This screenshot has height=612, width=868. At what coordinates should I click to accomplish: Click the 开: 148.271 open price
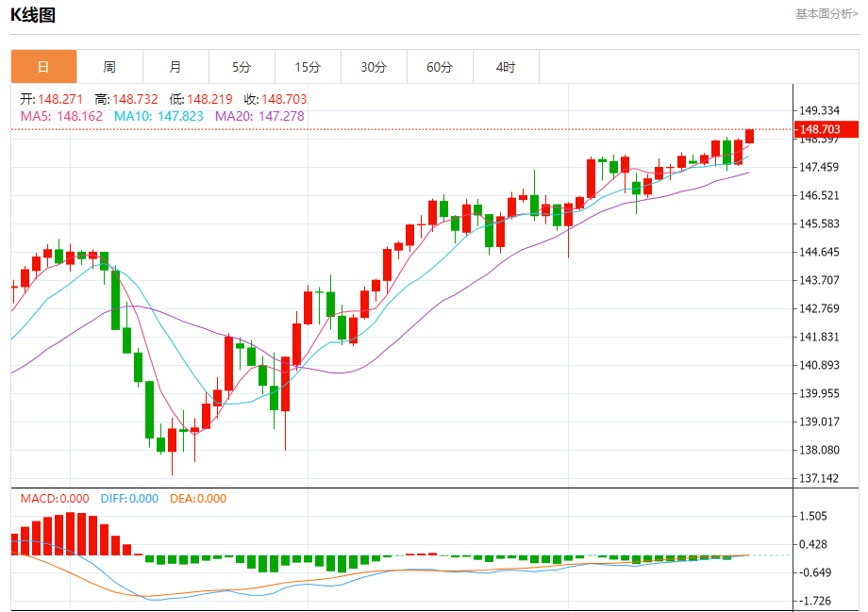[x=52, y=99]
